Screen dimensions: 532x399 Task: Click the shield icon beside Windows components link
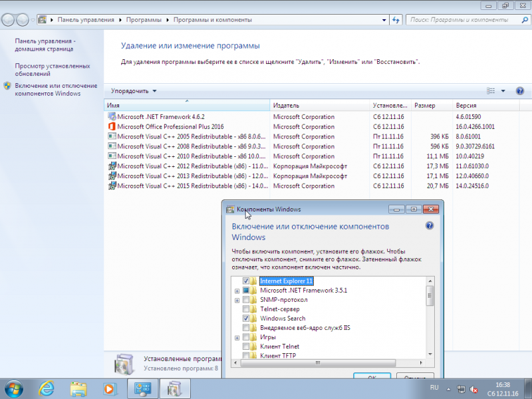coord(7,86)
